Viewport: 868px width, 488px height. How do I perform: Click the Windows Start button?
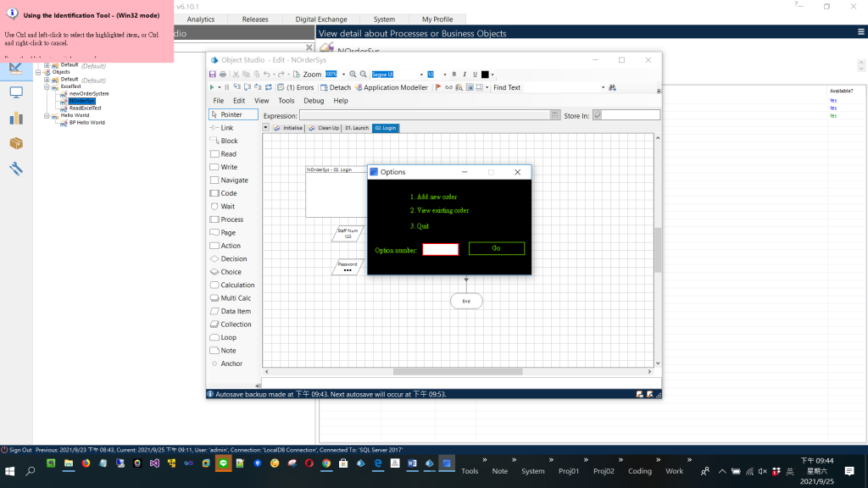9,471
